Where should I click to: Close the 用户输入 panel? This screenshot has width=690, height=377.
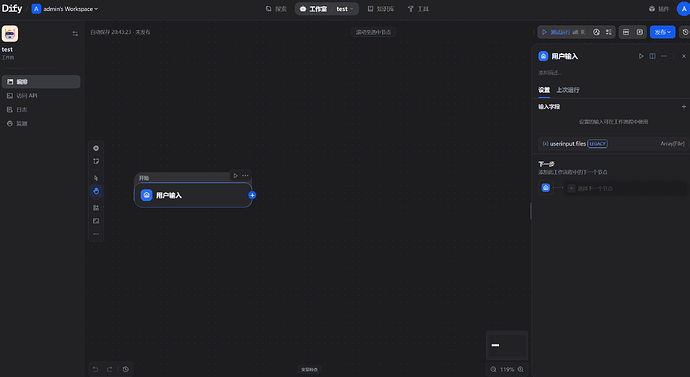pyautogui.click(x=683, y=56)
